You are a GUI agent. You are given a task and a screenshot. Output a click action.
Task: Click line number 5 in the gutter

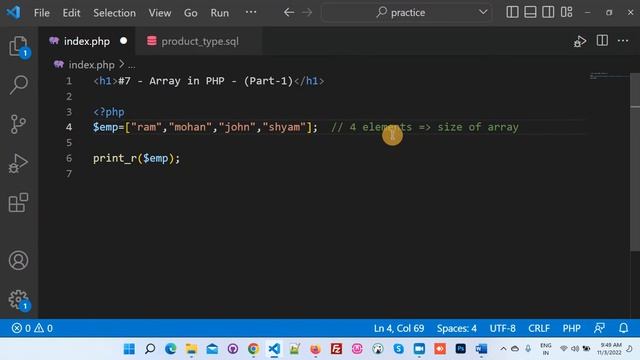click(x=69, y=143)
